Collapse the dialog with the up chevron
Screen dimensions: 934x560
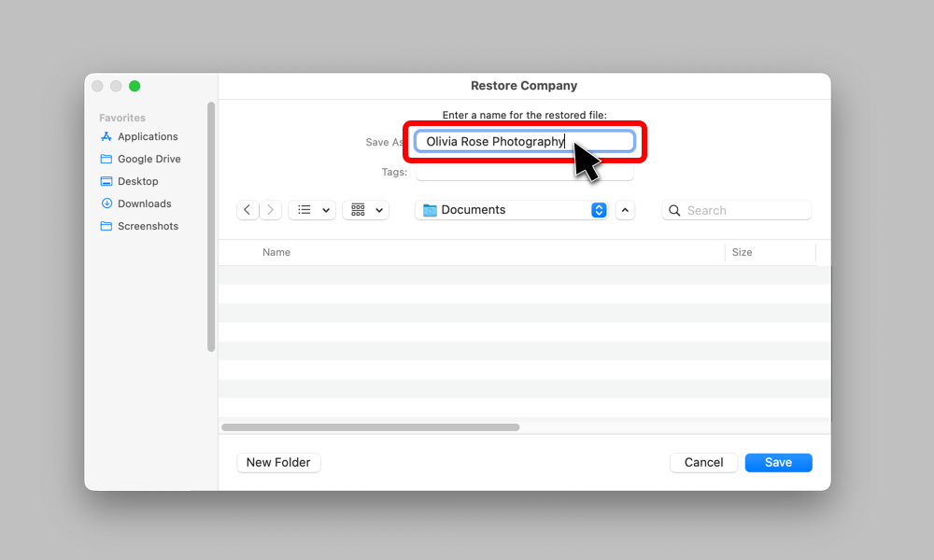tap(625, 210)
